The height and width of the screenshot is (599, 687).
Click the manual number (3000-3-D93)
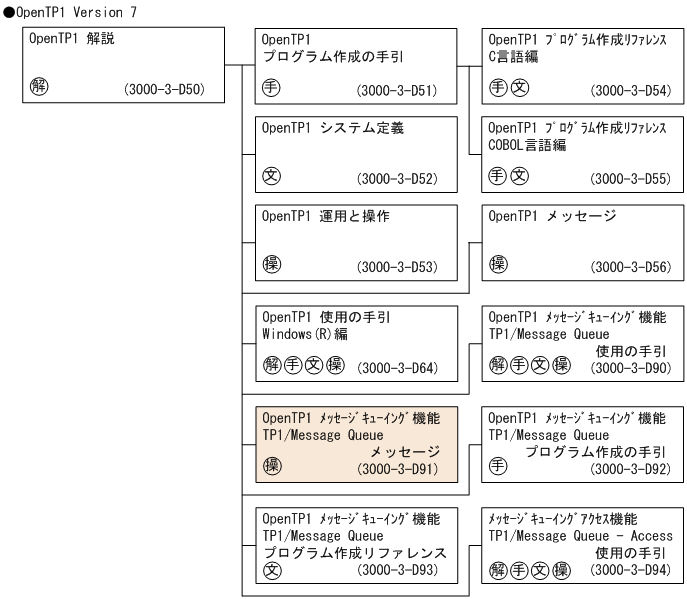[397, 570]
